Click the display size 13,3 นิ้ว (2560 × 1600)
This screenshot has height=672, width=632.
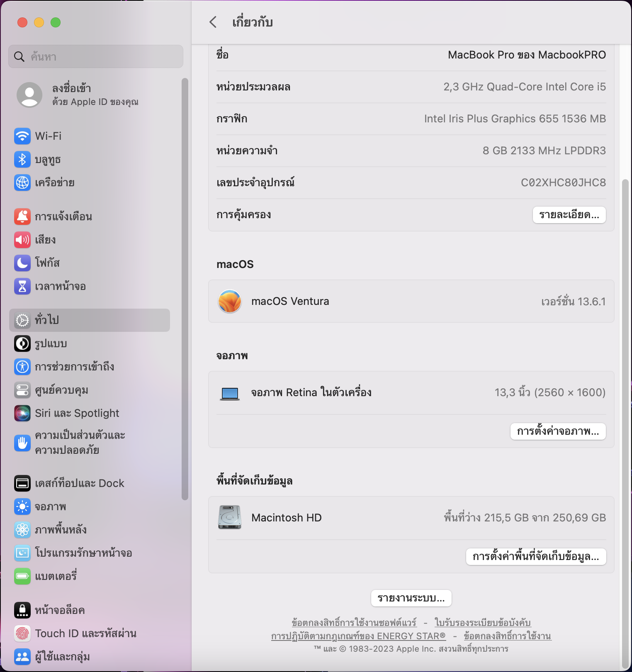550,392
